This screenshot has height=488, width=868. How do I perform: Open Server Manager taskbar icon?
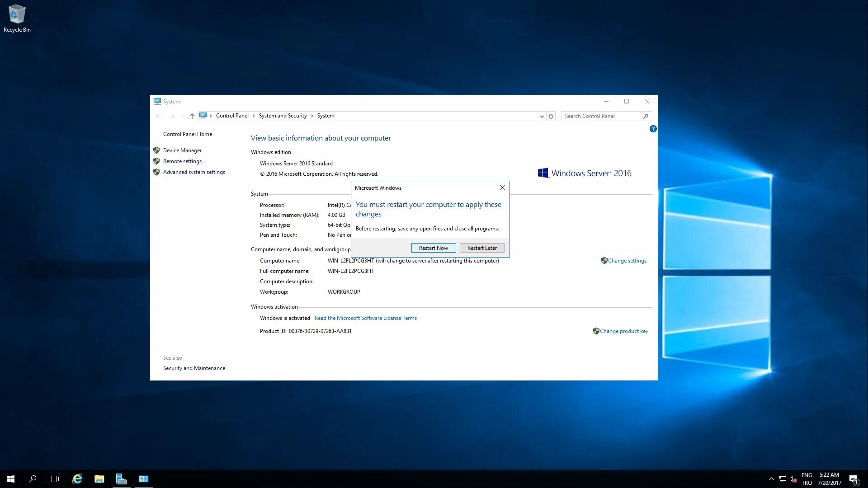pyautogui.click(x=121, y=479)
